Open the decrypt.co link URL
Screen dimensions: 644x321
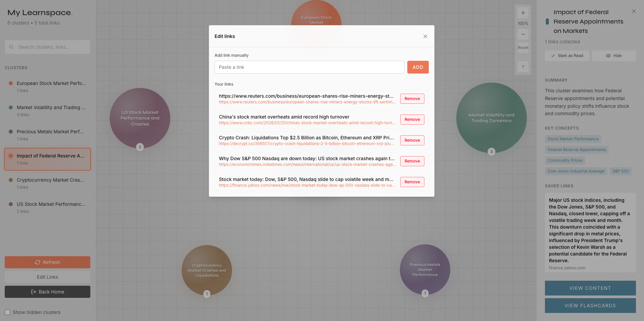tap(307, 144)
